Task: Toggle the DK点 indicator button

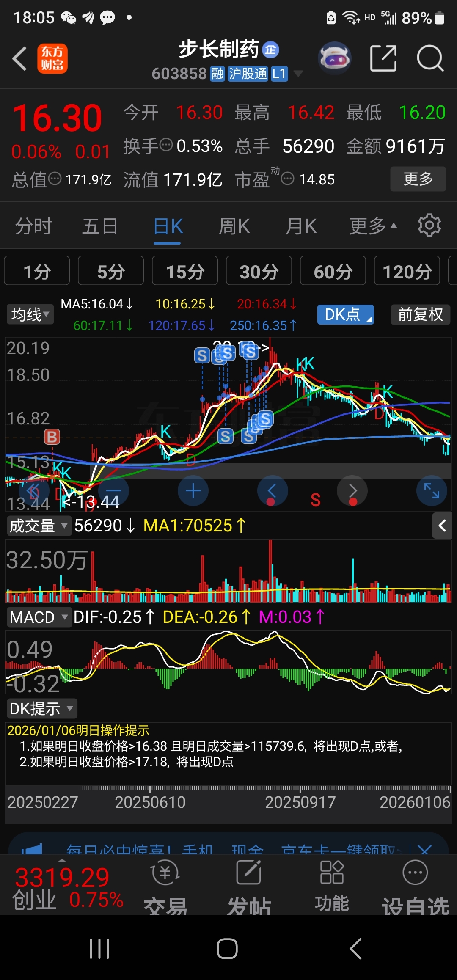Action: click(346, 314)
